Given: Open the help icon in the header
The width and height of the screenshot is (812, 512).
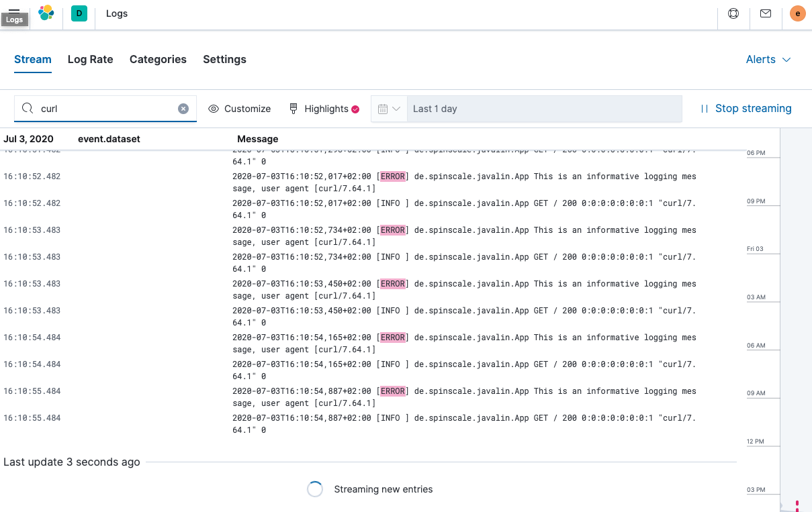Looking at the screenshot, I should pos(733,13).
